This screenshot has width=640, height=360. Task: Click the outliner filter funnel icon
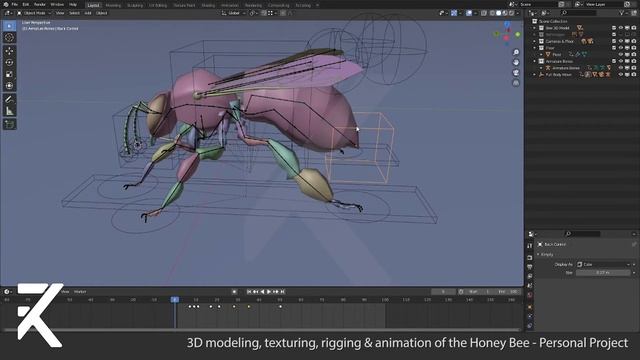tap(622, 13)
